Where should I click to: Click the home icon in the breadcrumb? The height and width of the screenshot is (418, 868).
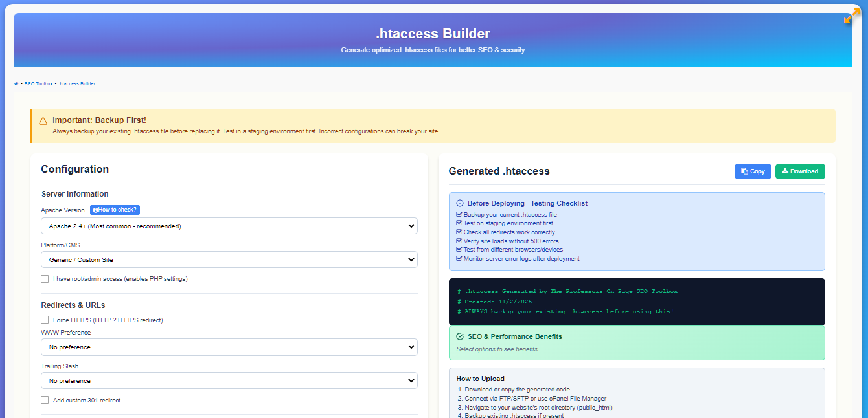(16, 83)
